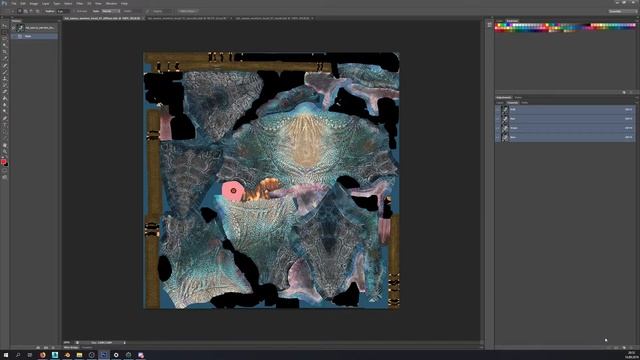Choose the 'Intersect with selection' option
Screen dimensions: 640x360
37,11
